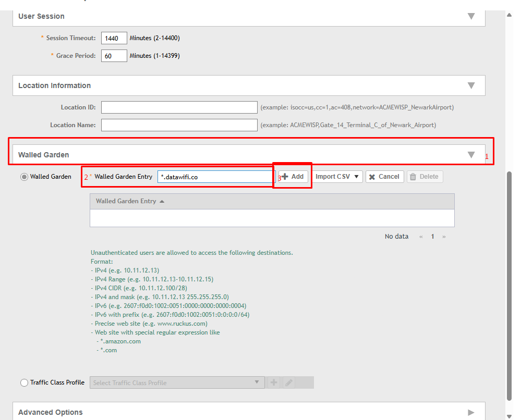Expand the Advanced Options section
Viewport: 521px width, 420px height.
pyautogui.click(x=471, y=412)
